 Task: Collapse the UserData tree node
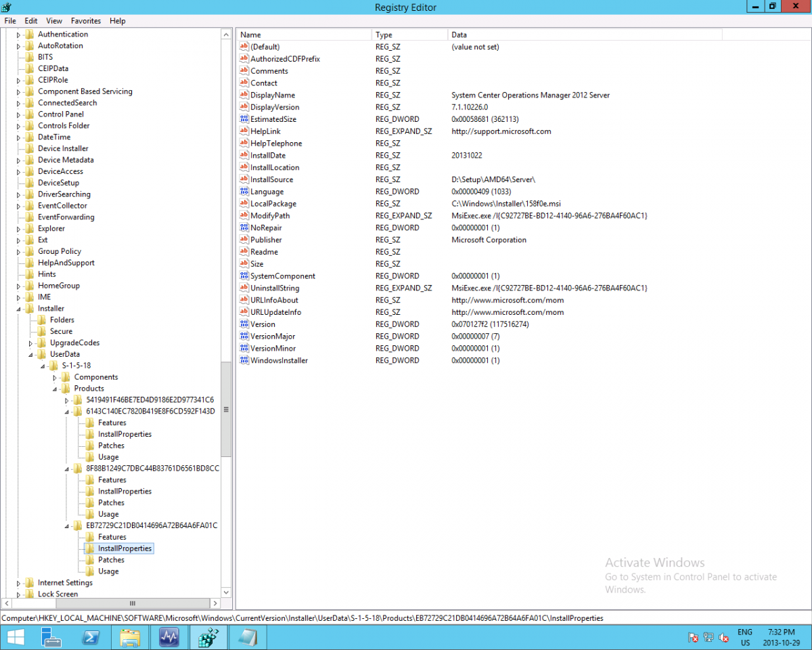(31, 354)
